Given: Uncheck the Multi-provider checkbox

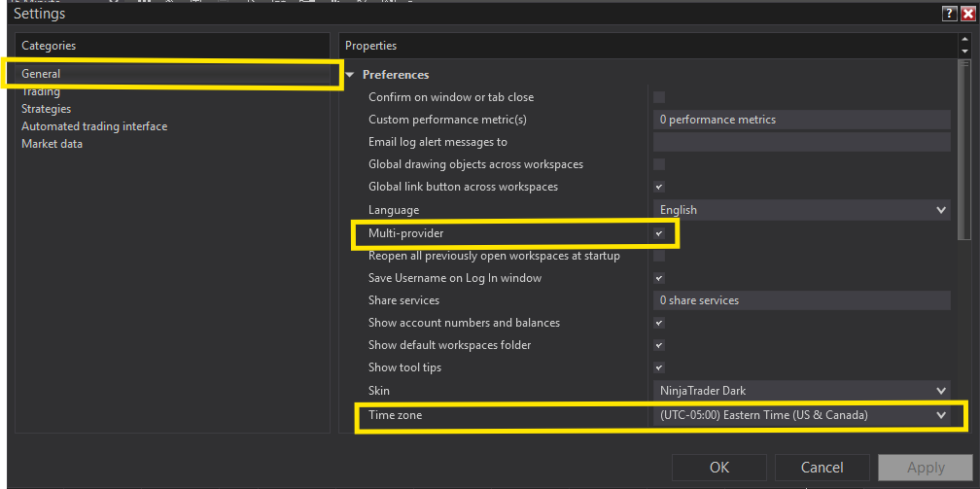Looking at the screenshot, I should [x=659, y=234].
